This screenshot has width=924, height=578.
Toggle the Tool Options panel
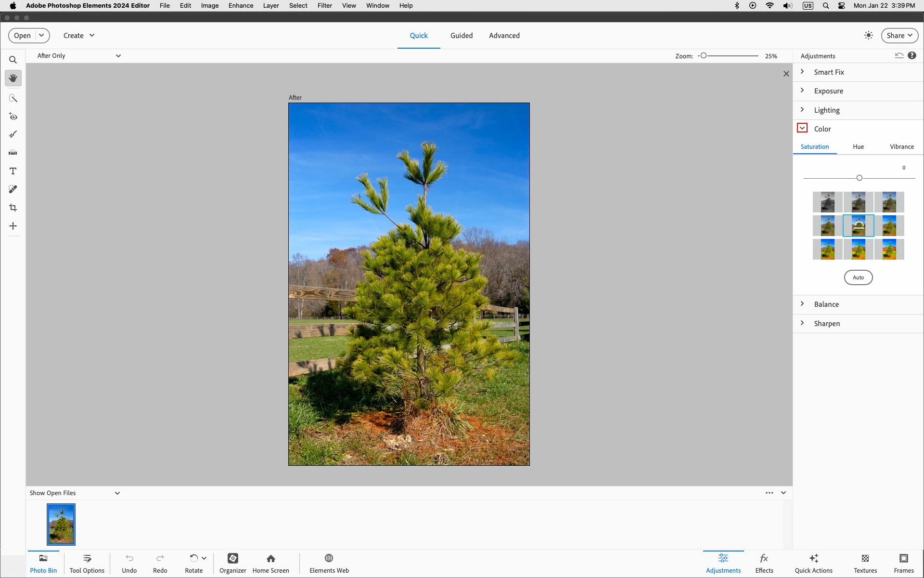point(87,563)
